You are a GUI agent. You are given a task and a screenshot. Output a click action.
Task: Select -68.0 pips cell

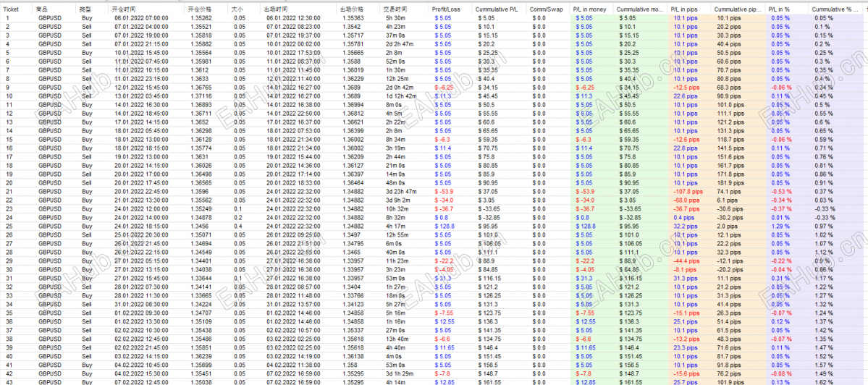[686, 200]
